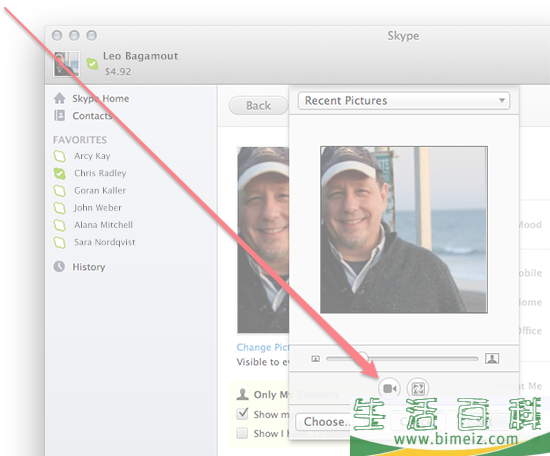This screenshot has width=550, height=456.
Task: Click John Weber's status icon
Action: (x=60, y=208)
